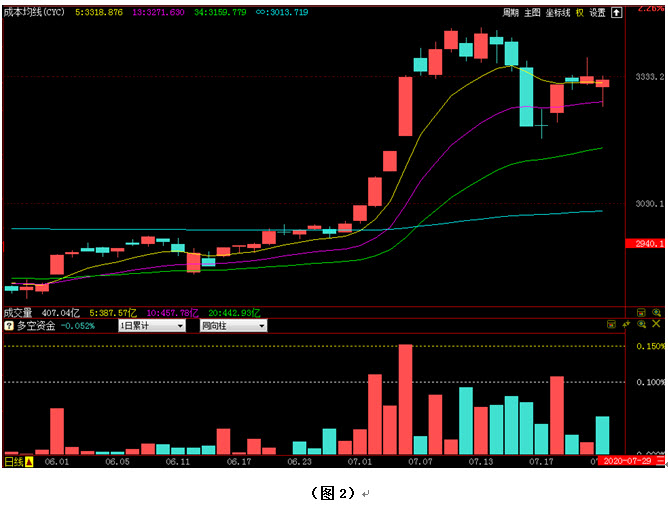Click the 坐标线 coordinate line option
The width and height of the screenshot is (668, 512).
558,13
